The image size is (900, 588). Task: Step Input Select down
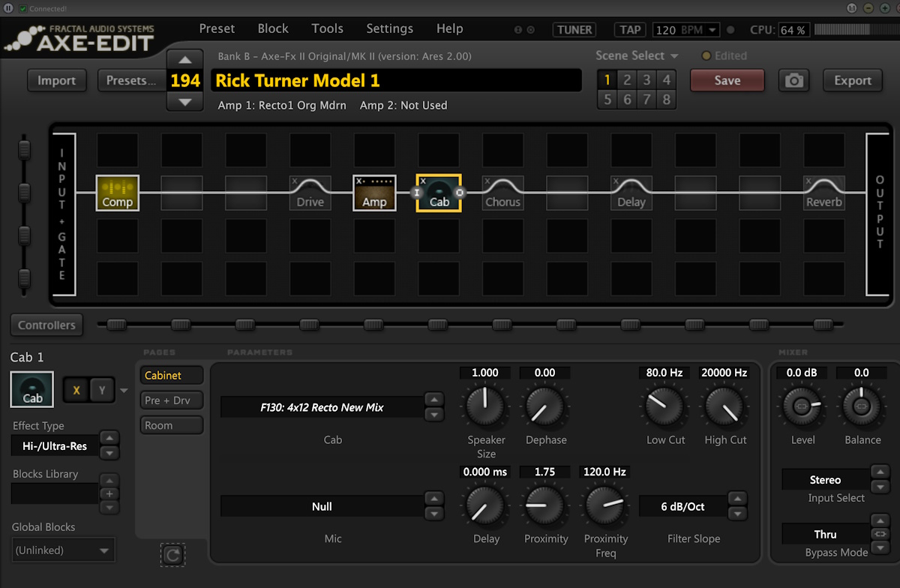click(880, 486)
